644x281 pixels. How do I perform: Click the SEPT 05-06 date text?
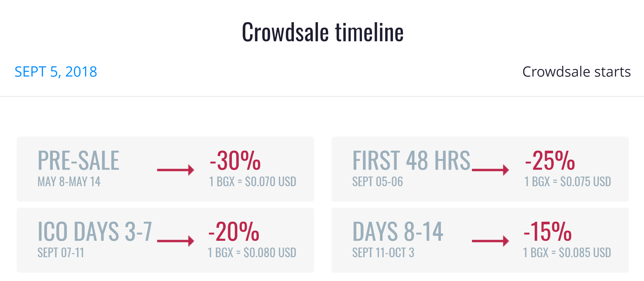click(x=377, y=182)
